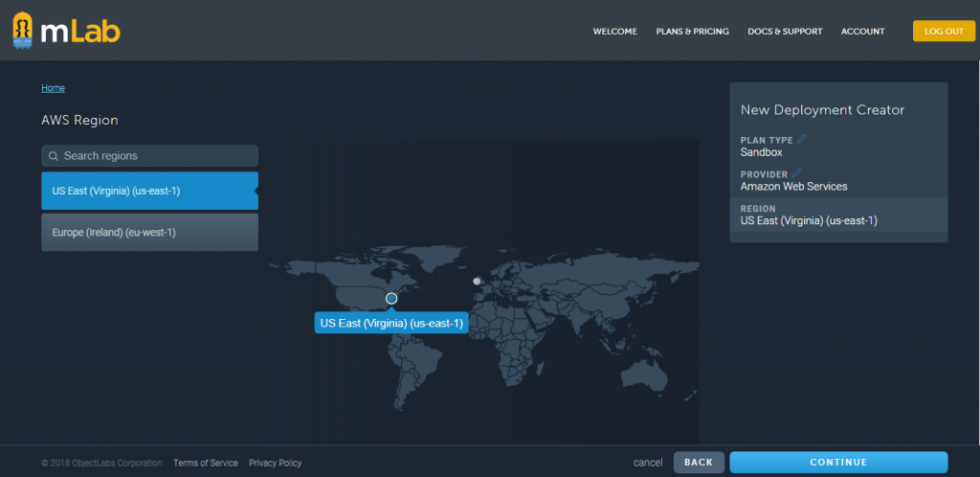Screen dimensions: 980x477
Task: Click the mLab logo
Action: (x=67, y=31)
